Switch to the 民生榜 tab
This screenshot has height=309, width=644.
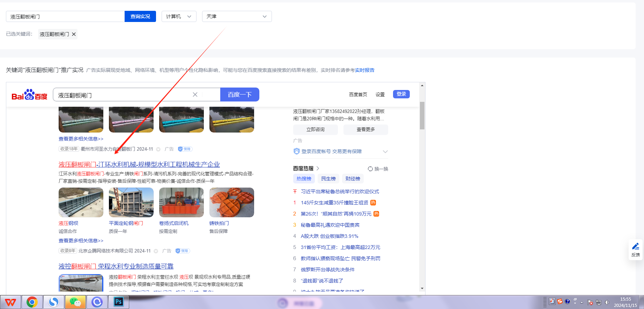click(328, 179)
